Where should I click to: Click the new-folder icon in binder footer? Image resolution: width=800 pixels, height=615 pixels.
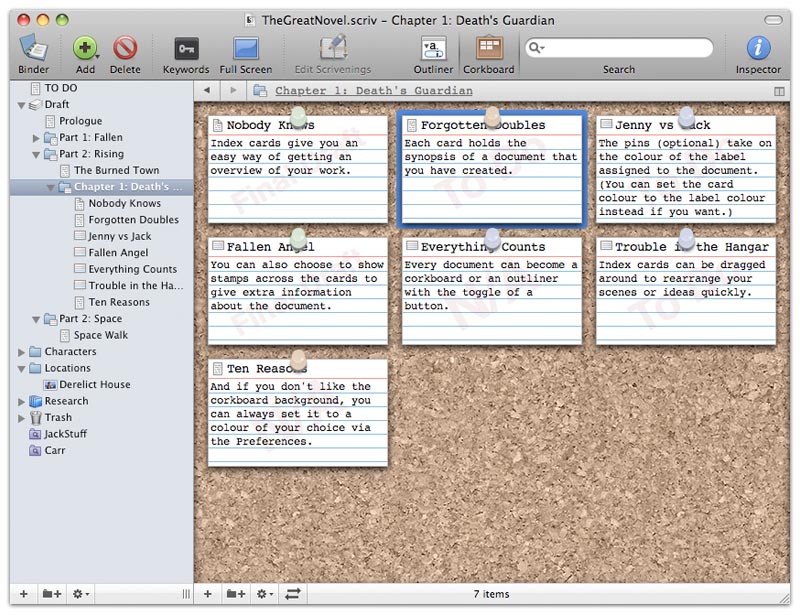pos(52,594)
